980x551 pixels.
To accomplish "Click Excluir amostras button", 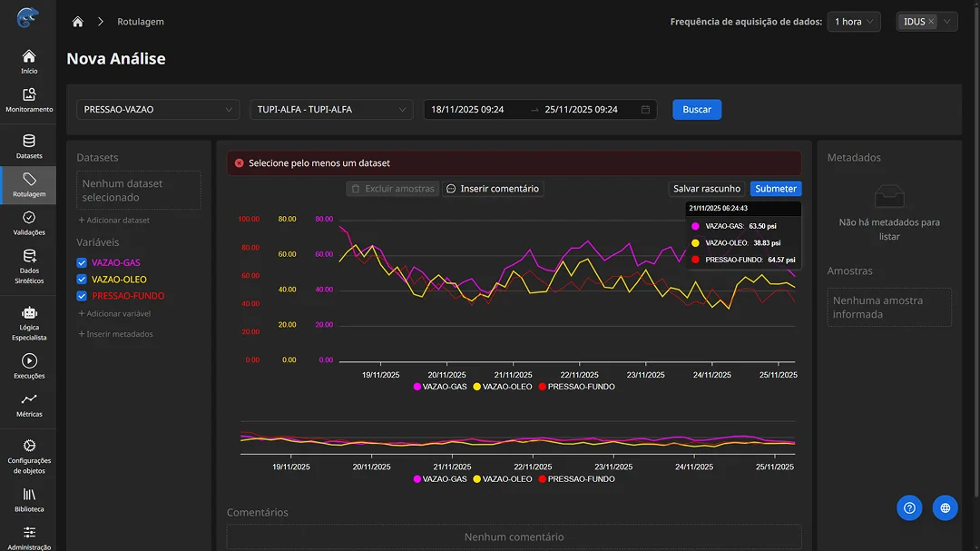I will (393, 188).
